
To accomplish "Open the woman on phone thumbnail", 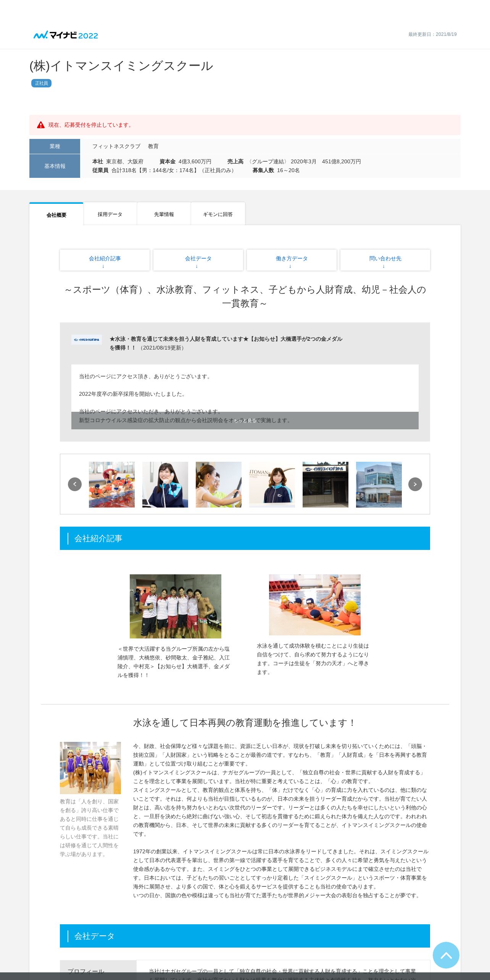I will [x=165, y=485].
